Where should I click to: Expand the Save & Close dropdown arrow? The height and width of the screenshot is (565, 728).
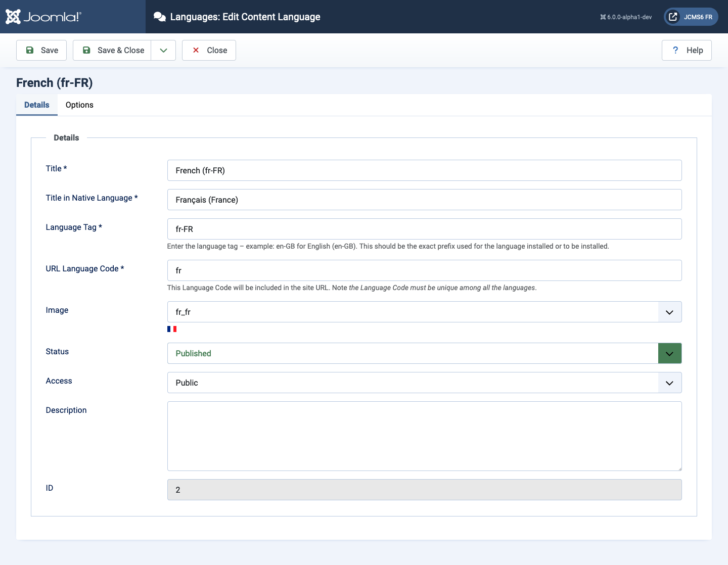tap(163, 50)
